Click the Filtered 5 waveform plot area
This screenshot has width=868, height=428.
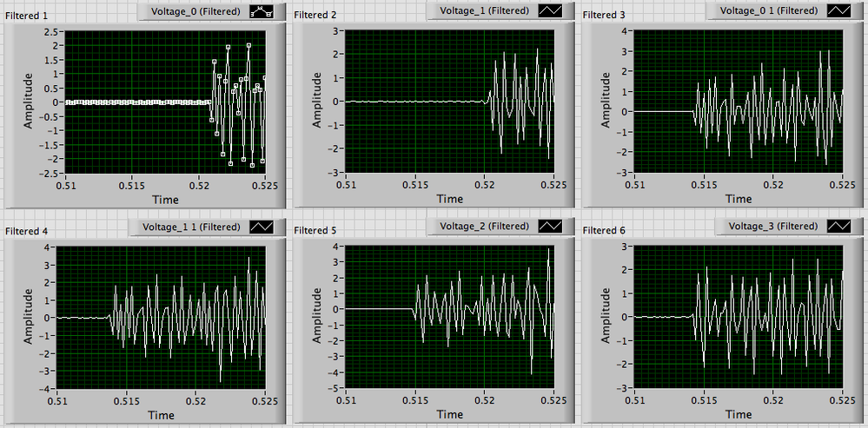tap(449, 316)
